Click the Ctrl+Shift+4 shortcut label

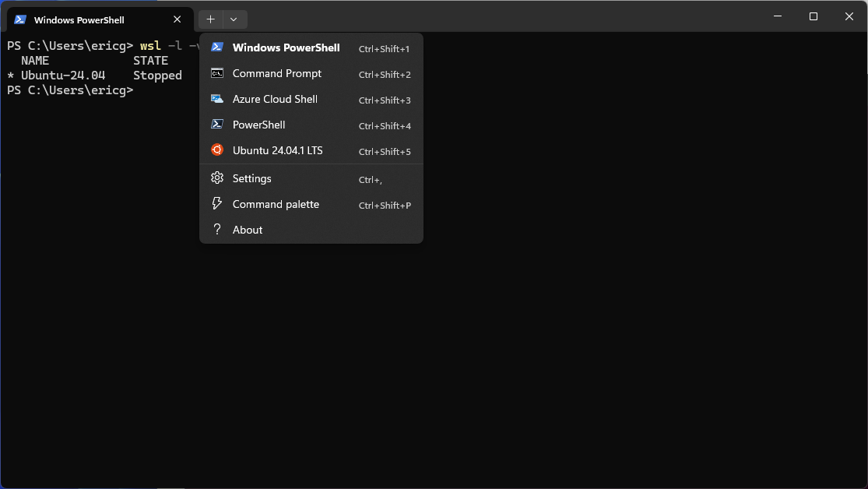[x=385, y=125]
